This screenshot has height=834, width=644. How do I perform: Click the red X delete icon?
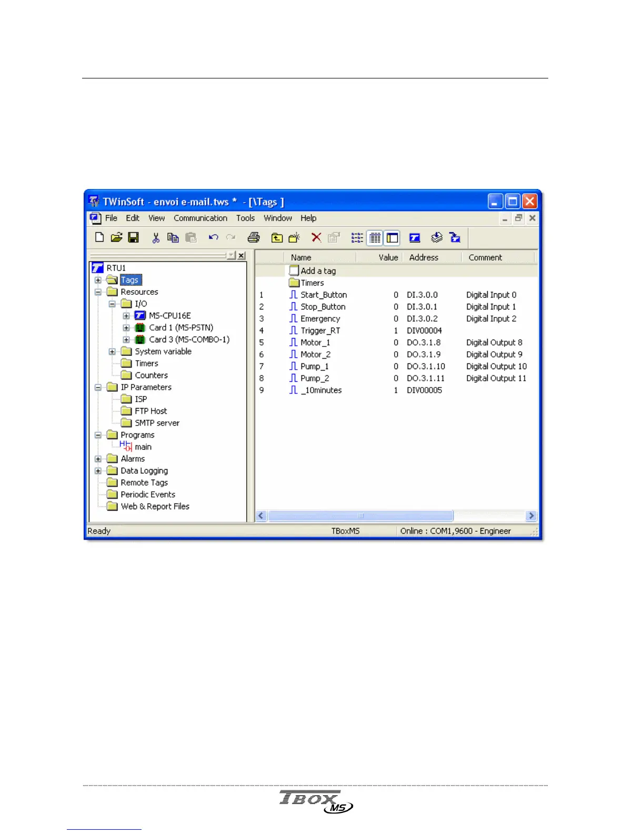point(316,237)
